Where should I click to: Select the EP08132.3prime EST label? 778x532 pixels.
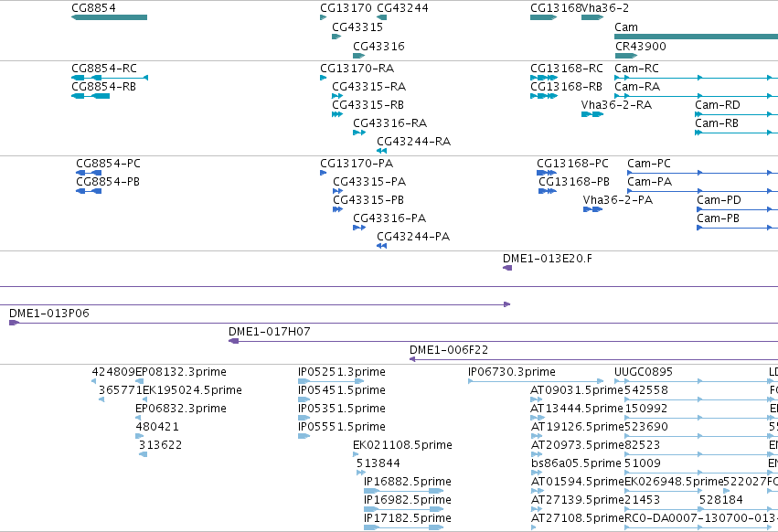pos(181,372)
